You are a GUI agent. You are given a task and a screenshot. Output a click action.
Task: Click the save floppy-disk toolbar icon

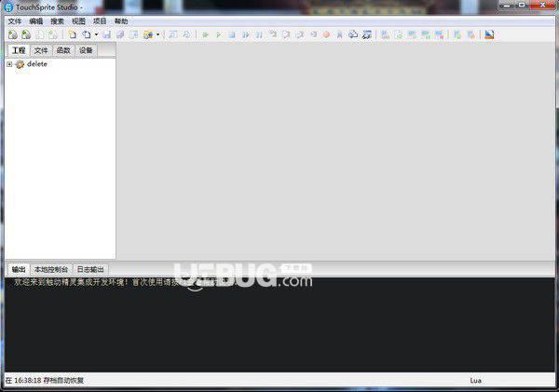pyautogui.click(x=106, y=34)
